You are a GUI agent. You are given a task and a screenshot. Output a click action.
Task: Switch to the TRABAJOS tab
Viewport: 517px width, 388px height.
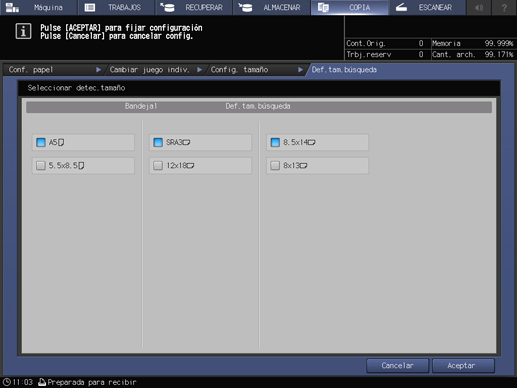(116, 7)
